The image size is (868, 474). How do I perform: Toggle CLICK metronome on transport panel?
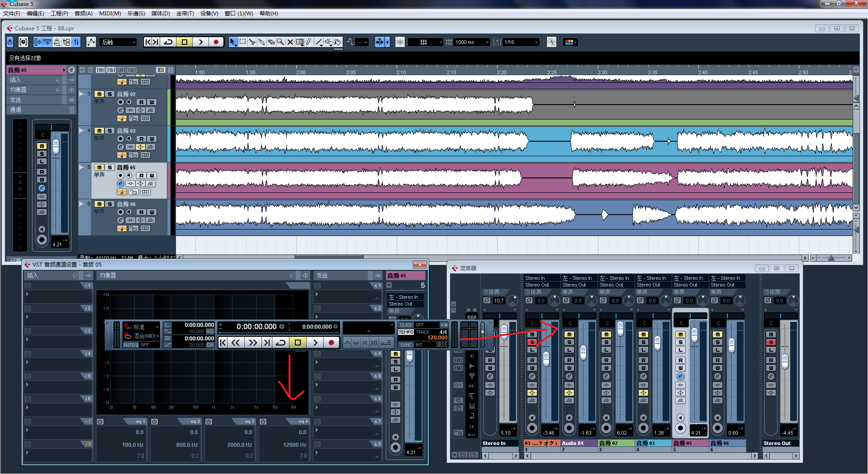(x=406, y=325)
